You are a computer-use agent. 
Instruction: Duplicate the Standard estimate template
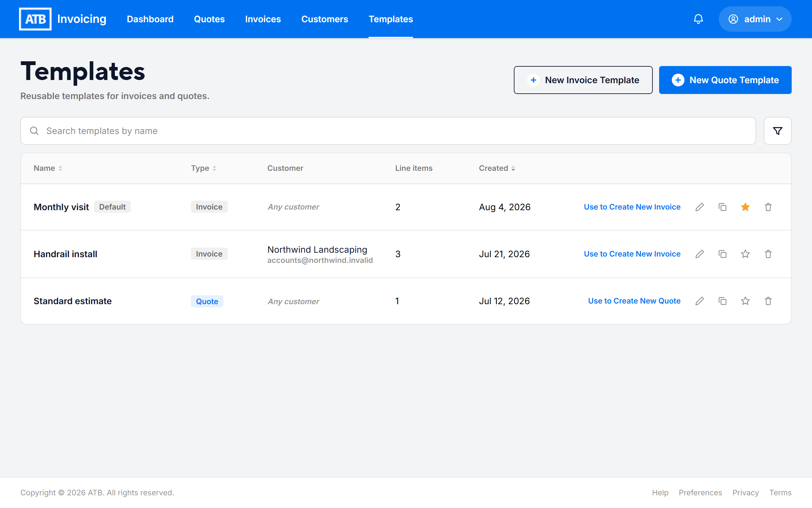(x=723, y=301)
